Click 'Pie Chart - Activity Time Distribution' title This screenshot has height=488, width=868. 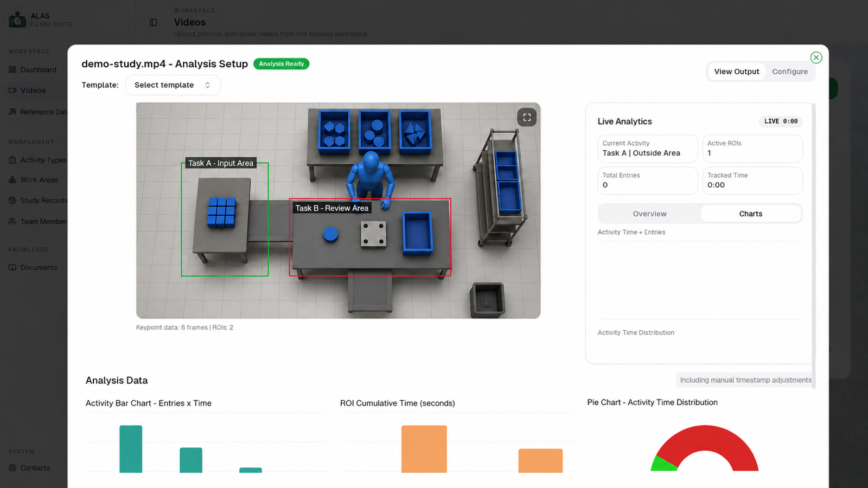pos(652,402)
